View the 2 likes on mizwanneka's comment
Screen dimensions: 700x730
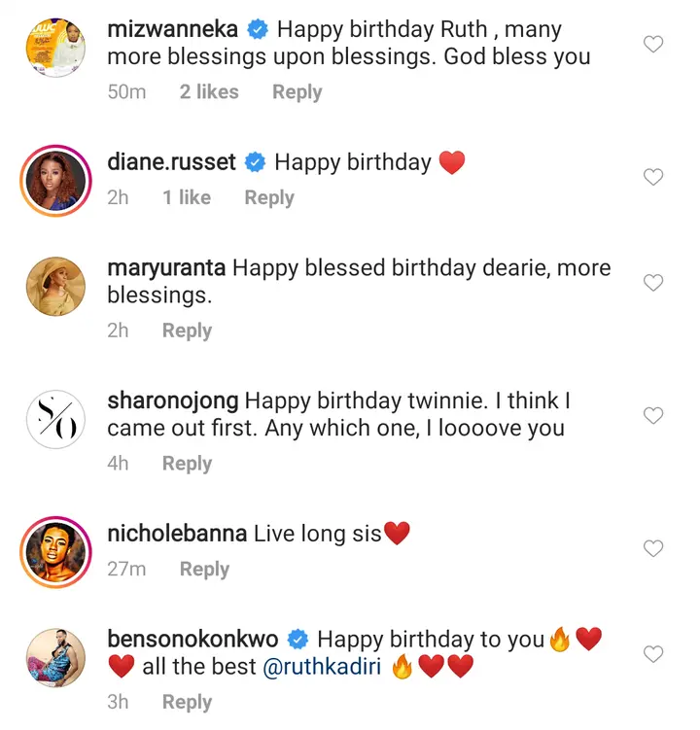(x=208, y=92)
